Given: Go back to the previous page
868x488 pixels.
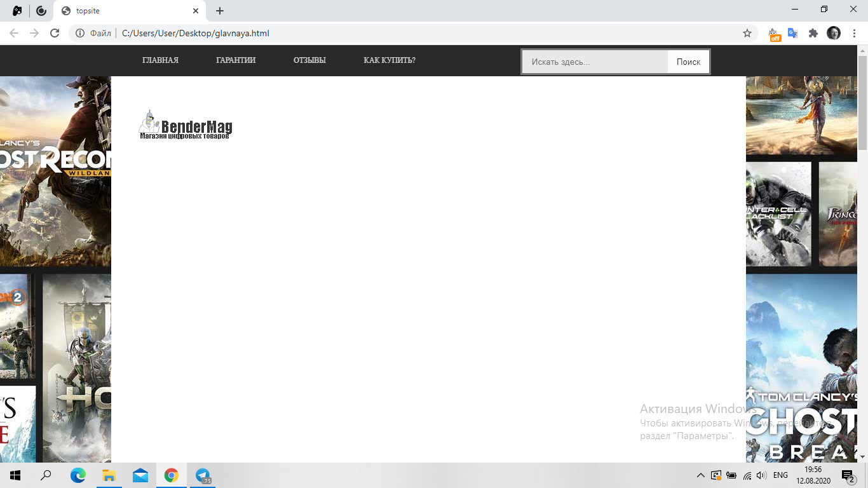Looking at the screenshot, I should (x=14, y=33).
